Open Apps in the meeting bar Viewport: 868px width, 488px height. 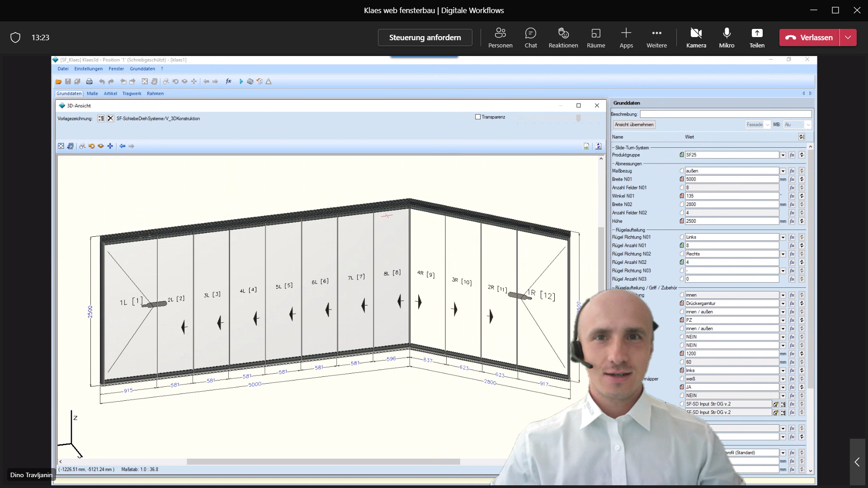(x=626, y=38)
